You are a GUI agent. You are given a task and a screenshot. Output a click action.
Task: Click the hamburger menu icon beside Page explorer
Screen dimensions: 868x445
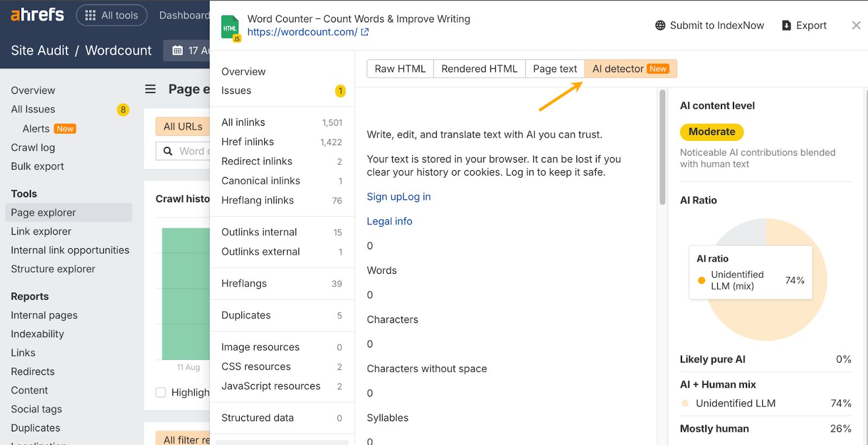coord(150,89)
